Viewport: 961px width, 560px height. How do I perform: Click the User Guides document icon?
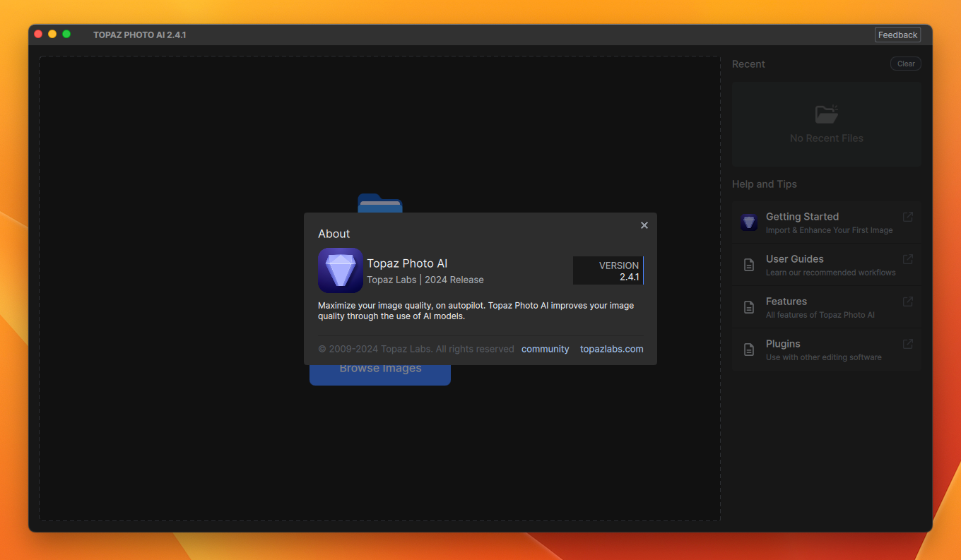(x=749, y=265)
